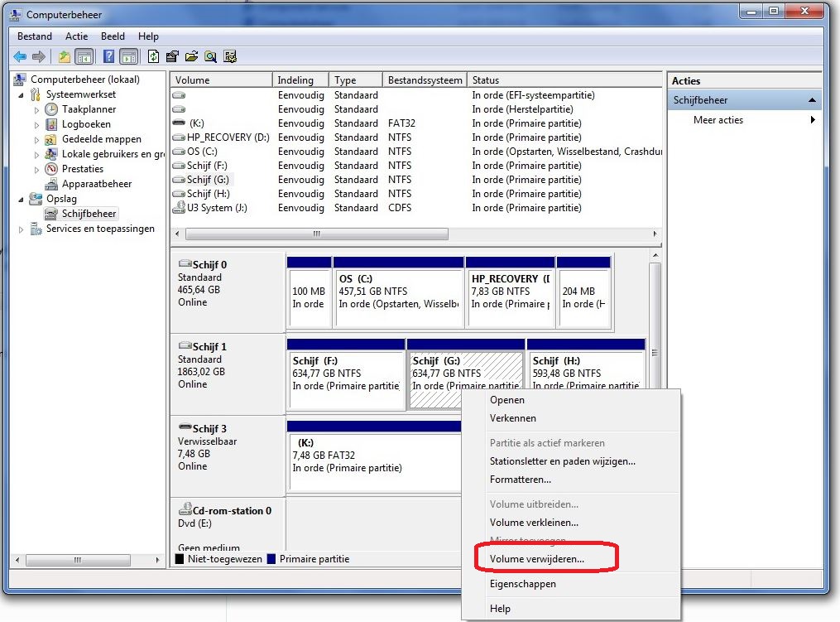Viewport: 840px width, 622px height.
Task: Select the Taakplanner clock icon
Action: pyautogui.click(x=51, y=109)
